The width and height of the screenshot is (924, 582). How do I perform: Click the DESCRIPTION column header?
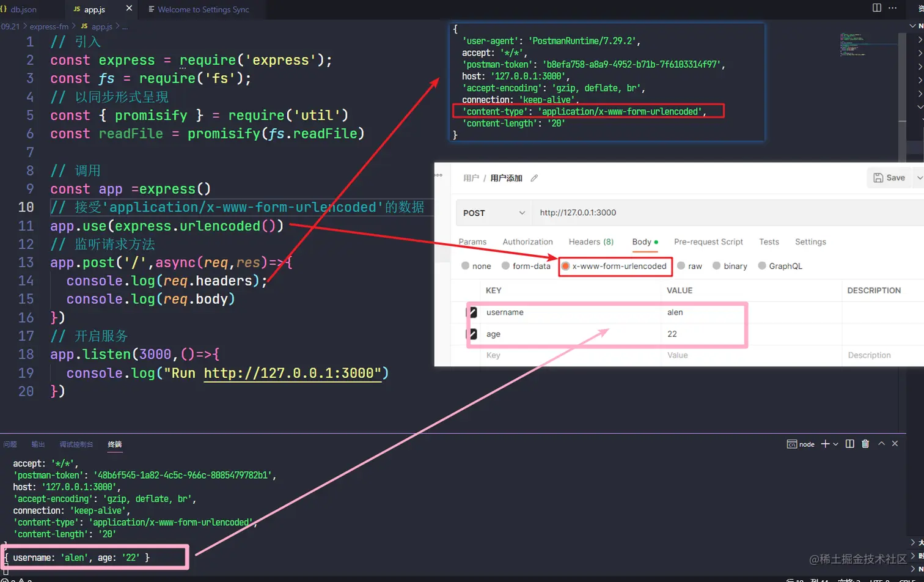pos(873,290)
